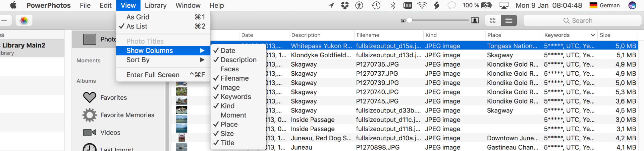
Task: Click the Search field
Action: 582,21
